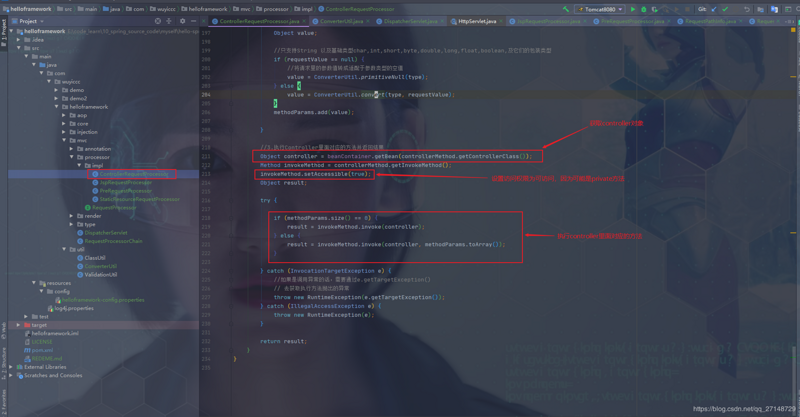Expand the aop package arrow

click(64, 115)
